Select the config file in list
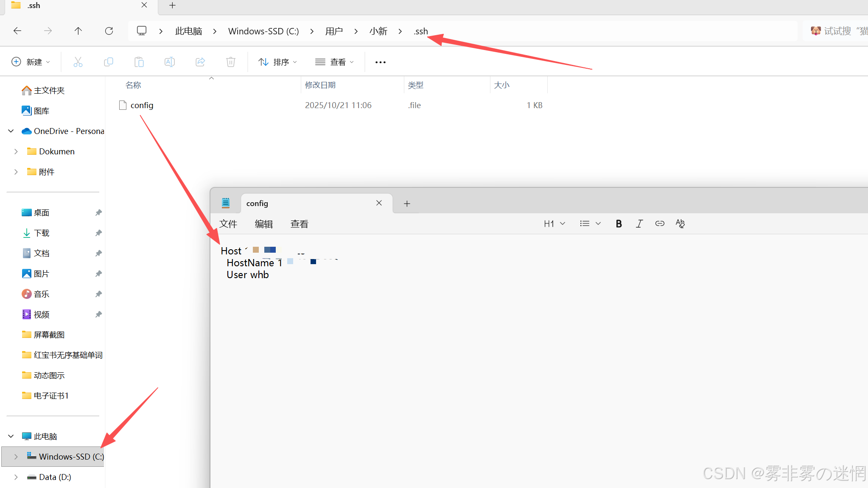The image size is (868, 488). coord(142,105)
